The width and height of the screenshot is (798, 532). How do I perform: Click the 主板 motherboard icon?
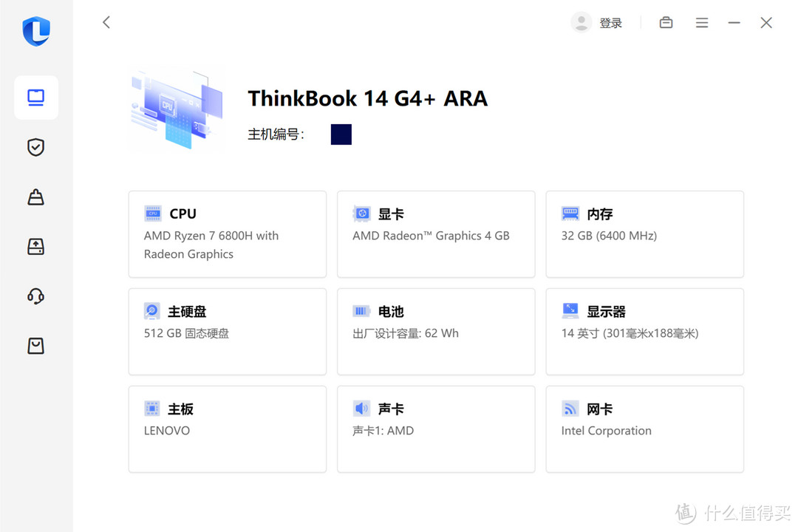coord(152,409)
